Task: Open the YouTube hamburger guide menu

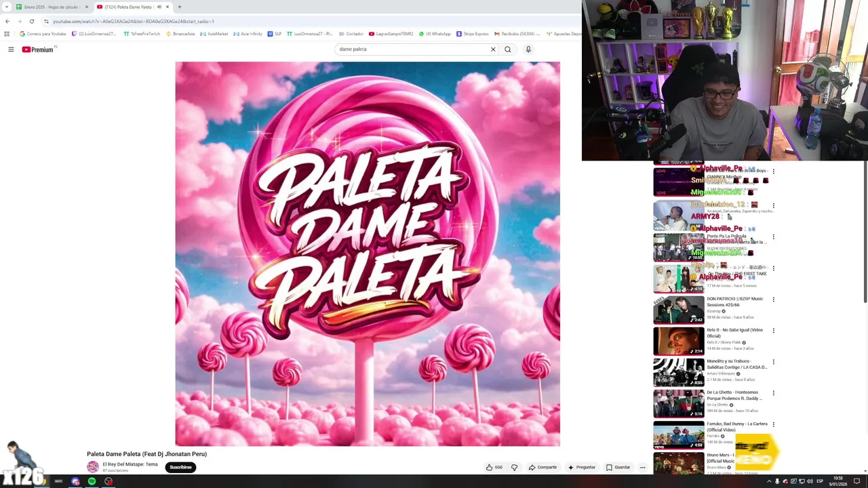Action: coord(11,49)
